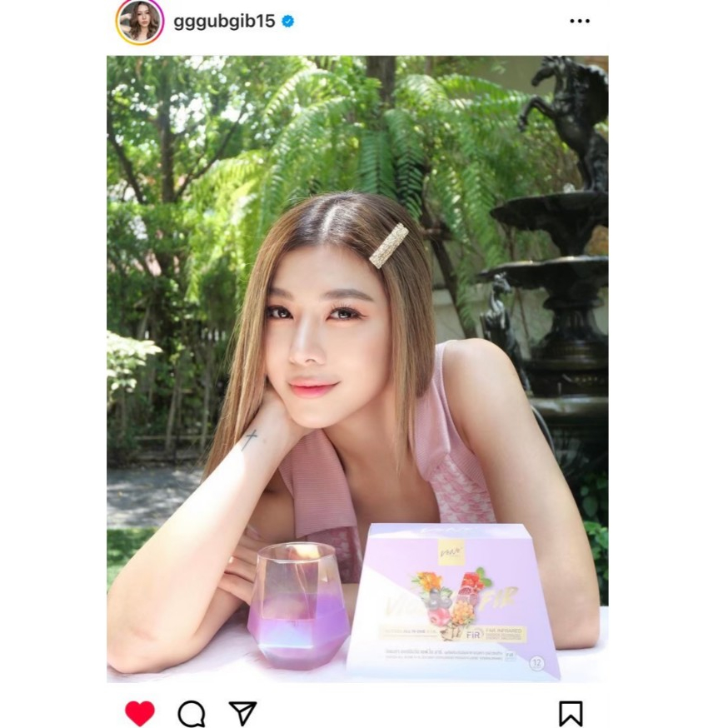Open comments via the speech bubble icon

[x=192, y=713]
